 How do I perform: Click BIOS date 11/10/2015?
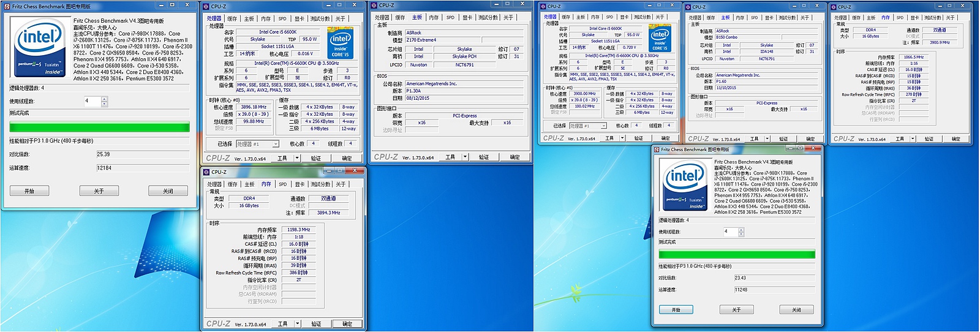(767, 88)
